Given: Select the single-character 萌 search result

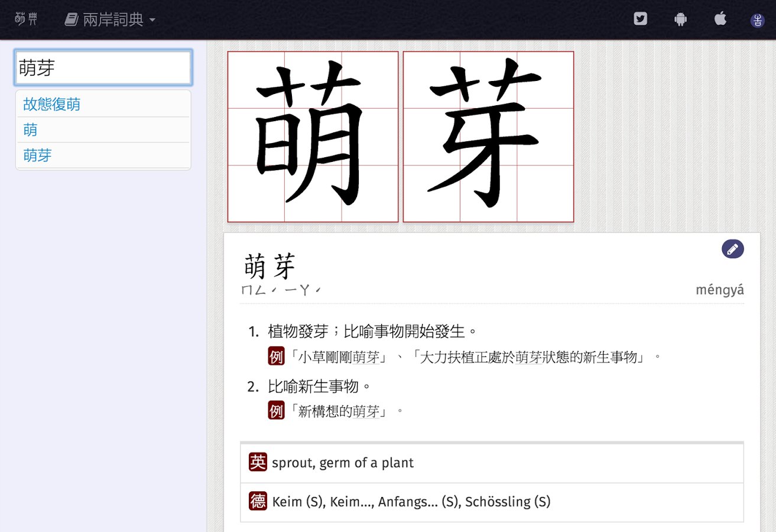Looking at the screenshot, I should pyautogui.click(x=103, y=130).
